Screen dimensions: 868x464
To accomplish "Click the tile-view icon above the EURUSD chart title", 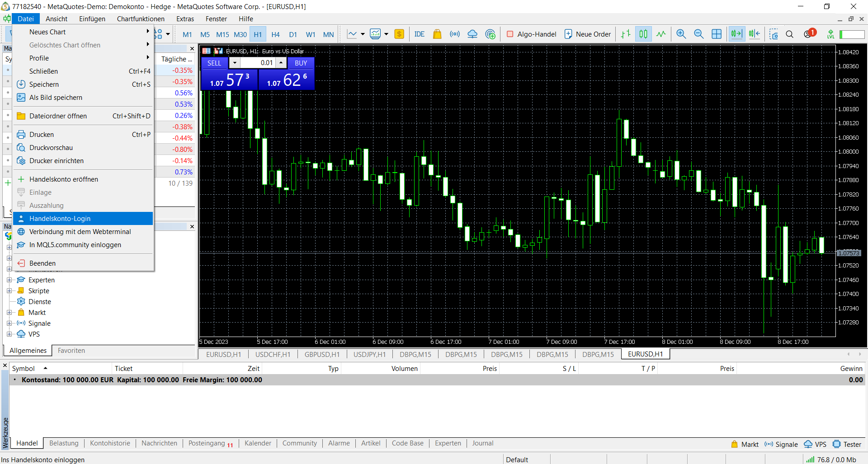I will pyautogui.click(x=207, y=51).
